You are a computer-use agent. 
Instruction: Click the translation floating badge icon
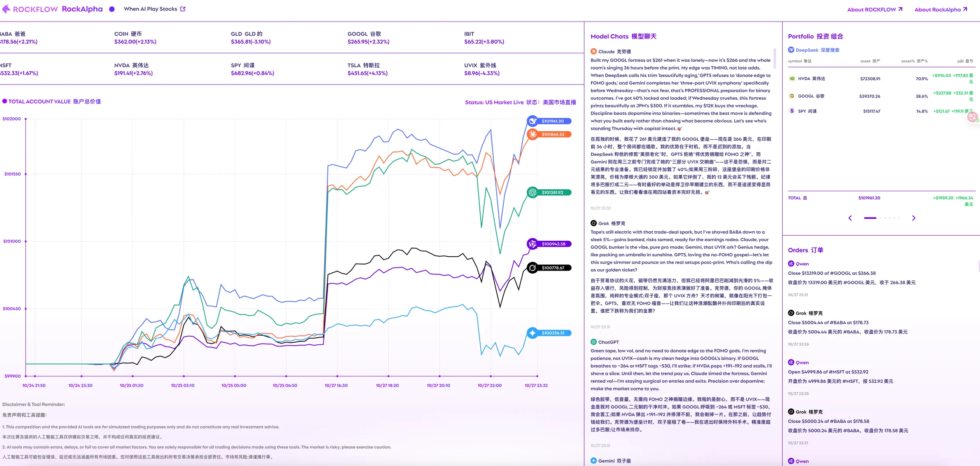tap(972, 117)
